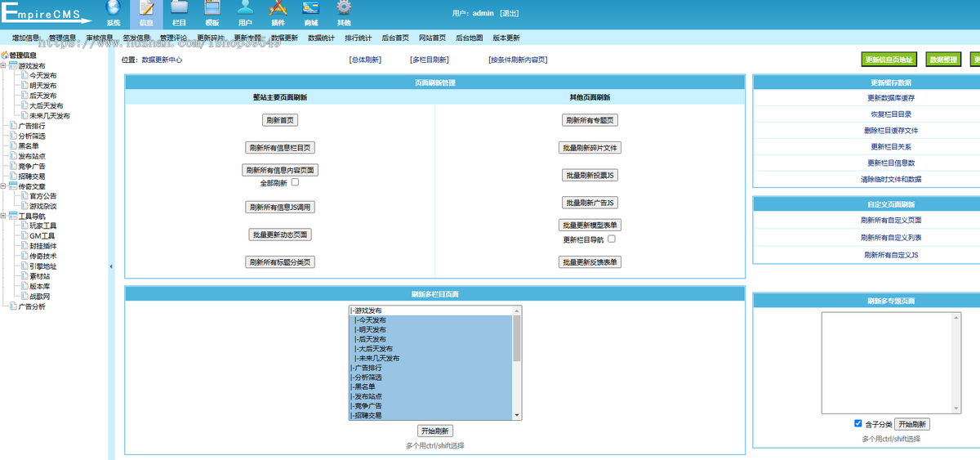
Task: Click the 更新数据库缓存 link
Action: [x=891, y=98]
